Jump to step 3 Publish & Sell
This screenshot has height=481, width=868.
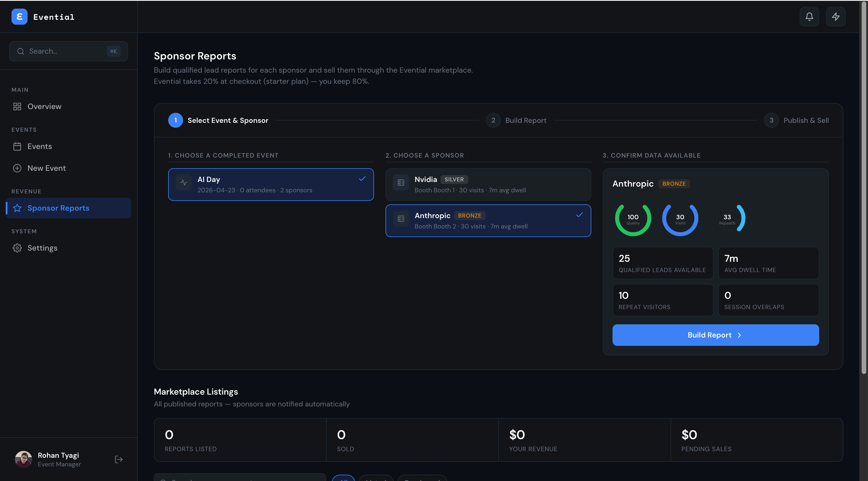796,120
